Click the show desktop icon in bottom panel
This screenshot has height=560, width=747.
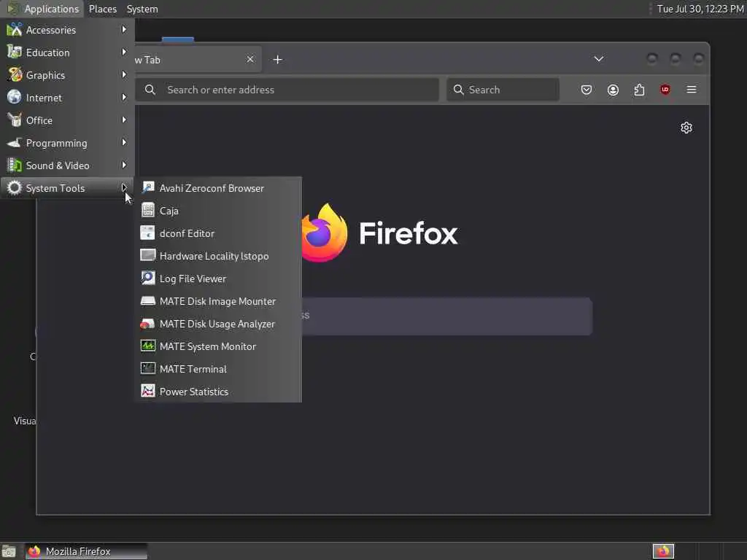pyautogui.click(x=9, y=551)
